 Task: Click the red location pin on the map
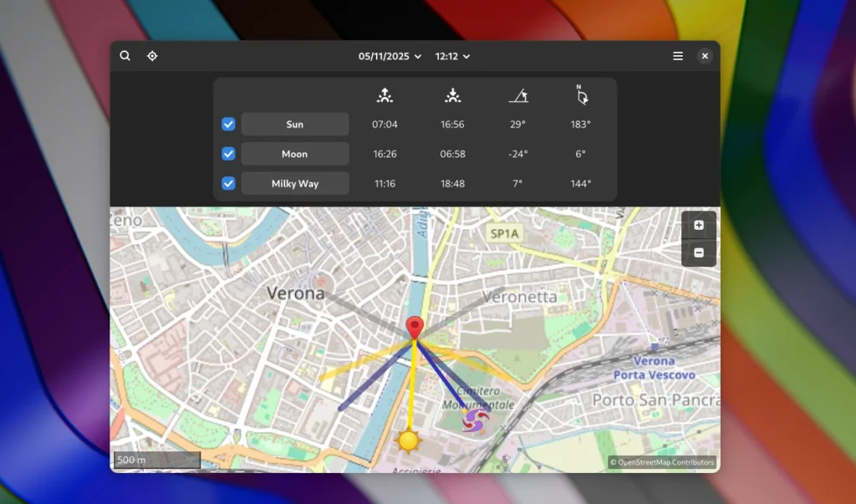click(x=413, y=326)
